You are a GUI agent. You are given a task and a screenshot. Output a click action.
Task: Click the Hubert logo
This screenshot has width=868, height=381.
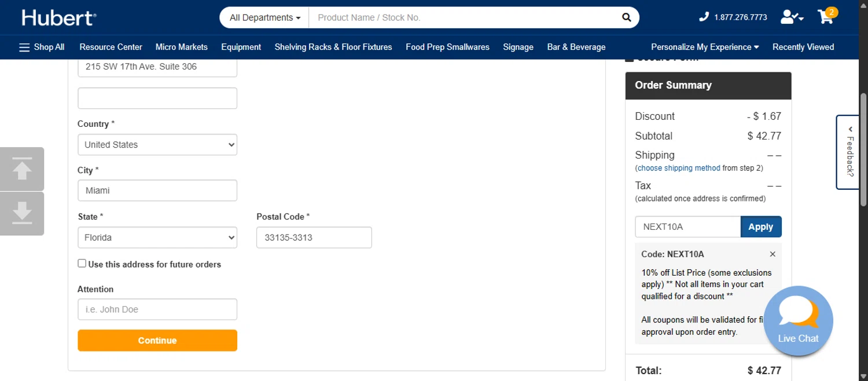point(59,18)
